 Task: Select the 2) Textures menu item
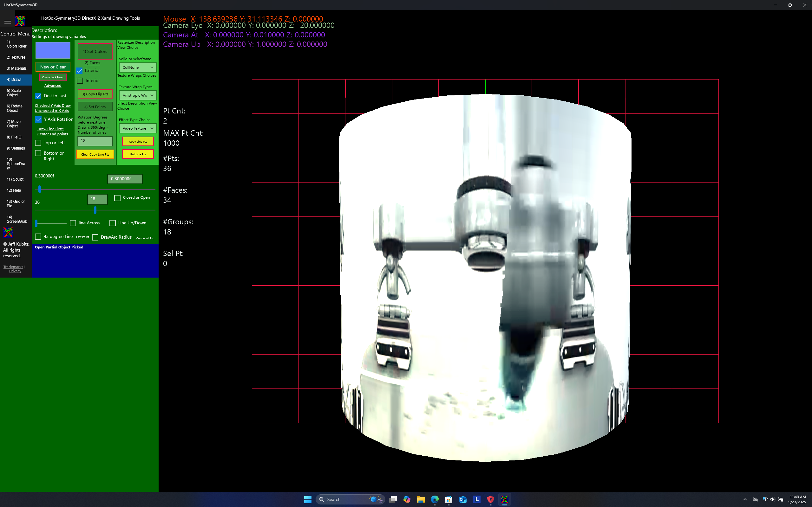[16, 57]
